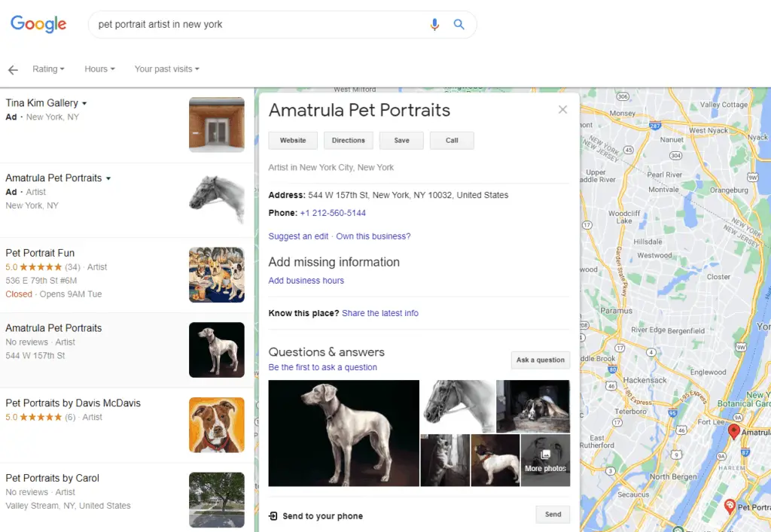This screenshot has width=771, height=532.
Task: Click the Google logo
Action: (x=38, y=23)
